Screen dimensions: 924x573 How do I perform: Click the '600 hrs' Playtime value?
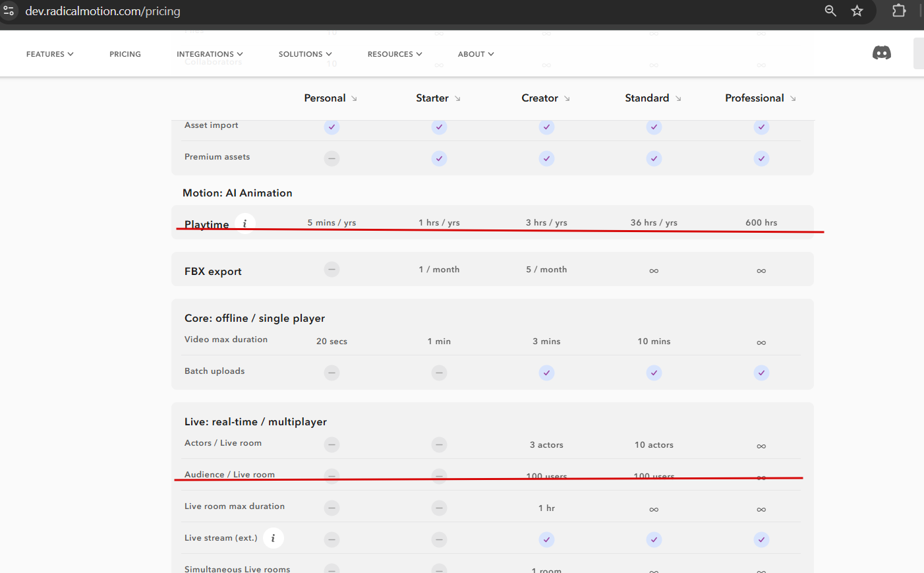coord(761,223)
